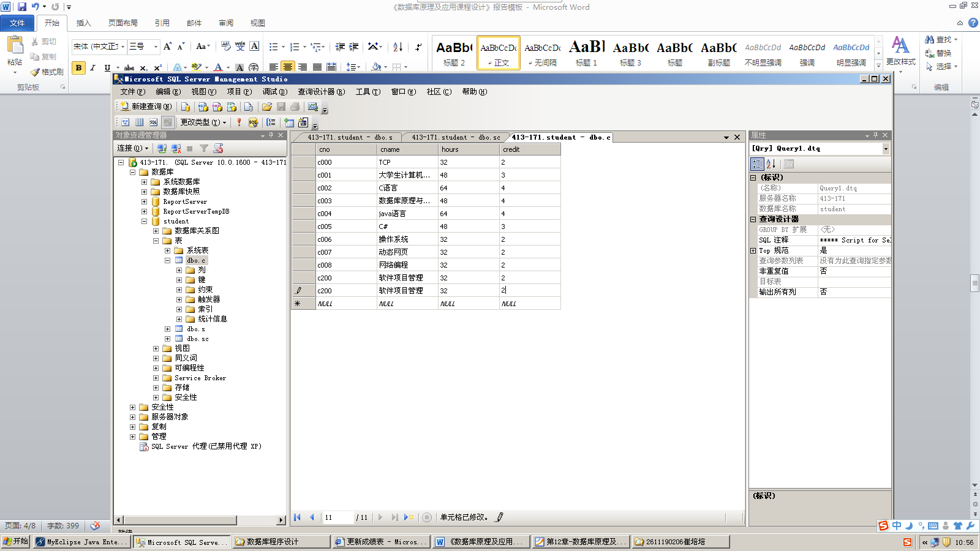Expand the 系统数据库 folder
The image size is (980, 551).
pos(145,182)
